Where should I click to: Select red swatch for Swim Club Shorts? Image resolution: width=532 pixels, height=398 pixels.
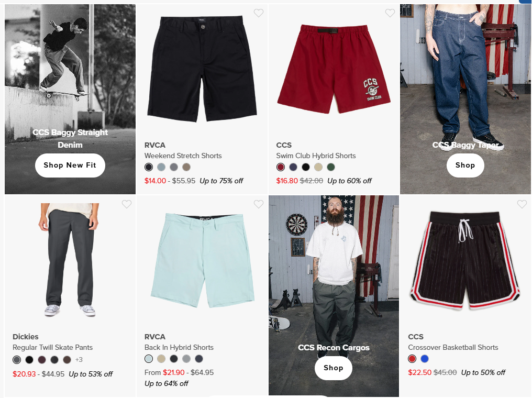tap(281, 167)
